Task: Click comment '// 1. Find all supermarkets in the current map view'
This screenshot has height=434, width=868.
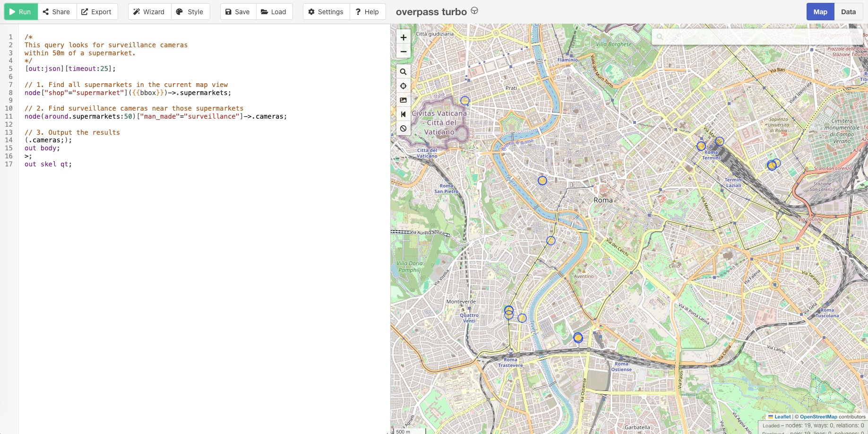Action: pyautogui.click(x=126, y=85)
